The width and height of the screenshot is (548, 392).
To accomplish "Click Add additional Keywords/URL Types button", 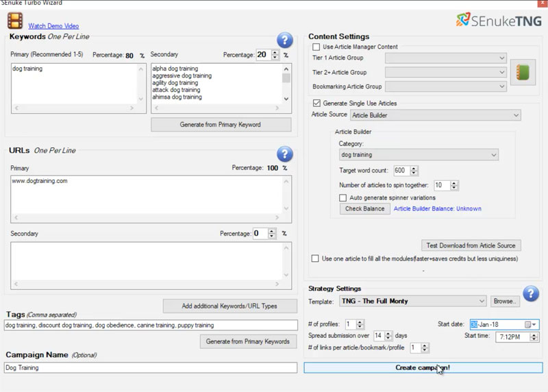I will point(230,306).
